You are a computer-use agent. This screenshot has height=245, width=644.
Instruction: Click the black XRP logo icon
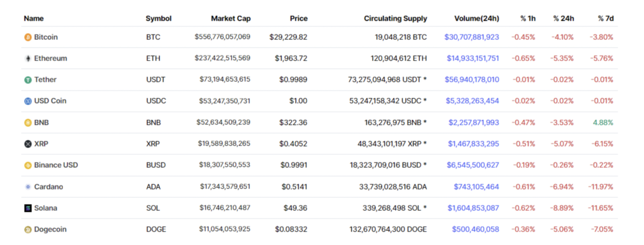(28, 144)
